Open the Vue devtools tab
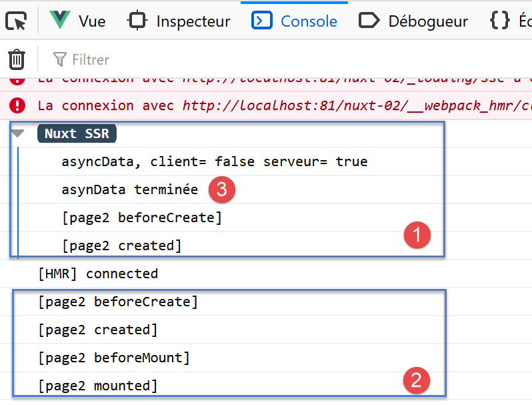This screenshot has height=405, width=532. [x=79, y=21]
